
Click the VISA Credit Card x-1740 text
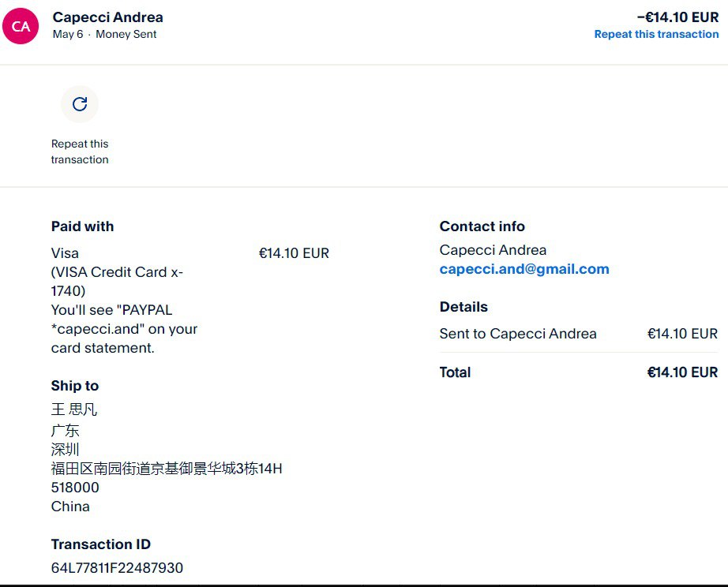tap(117, 272)
